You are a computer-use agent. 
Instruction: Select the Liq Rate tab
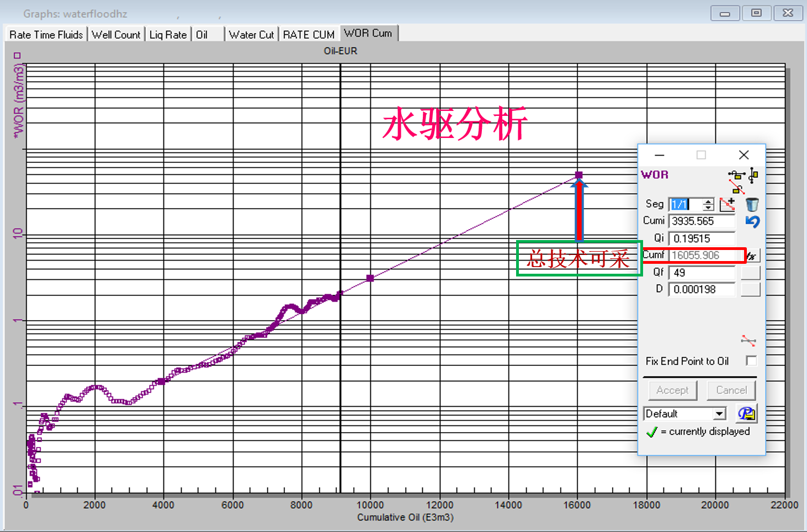pos(168,35)
